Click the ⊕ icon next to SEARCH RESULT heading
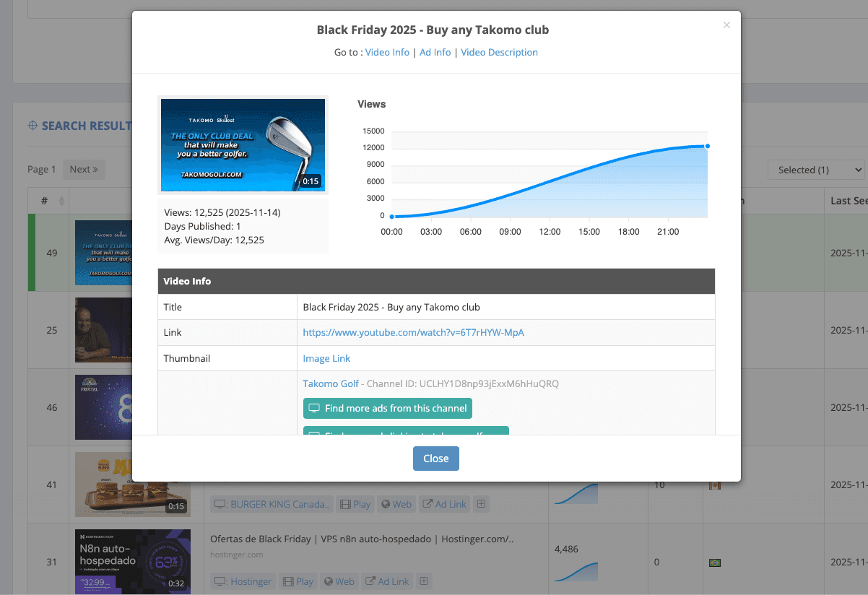 tap(32, 125)
